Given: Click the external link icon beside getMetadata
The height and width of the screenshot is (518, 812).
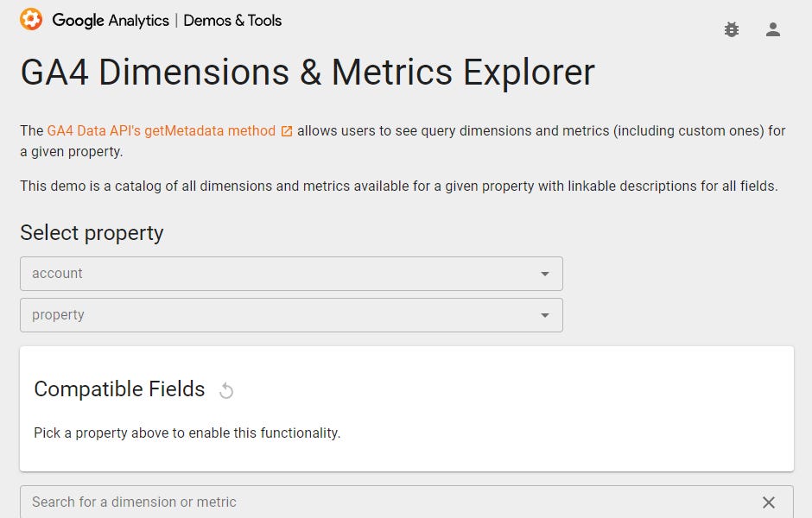Looking at the screenshot, I should coord(285,130).
